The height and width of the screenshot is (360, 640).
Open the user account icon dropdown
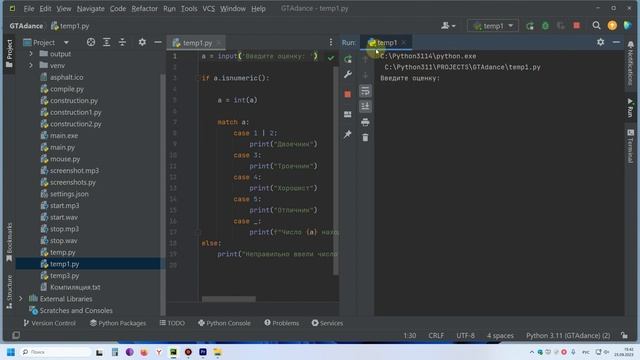click(448, 26)
